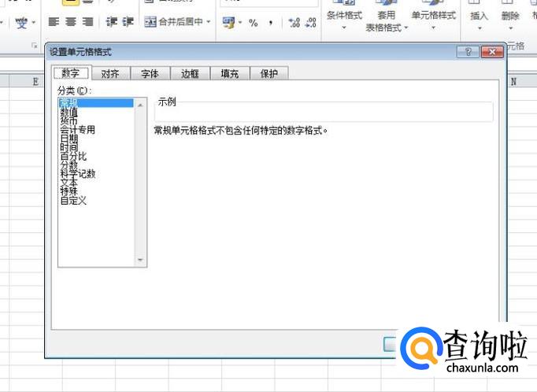Go to the 边框 tab

(x=190, y=74)
